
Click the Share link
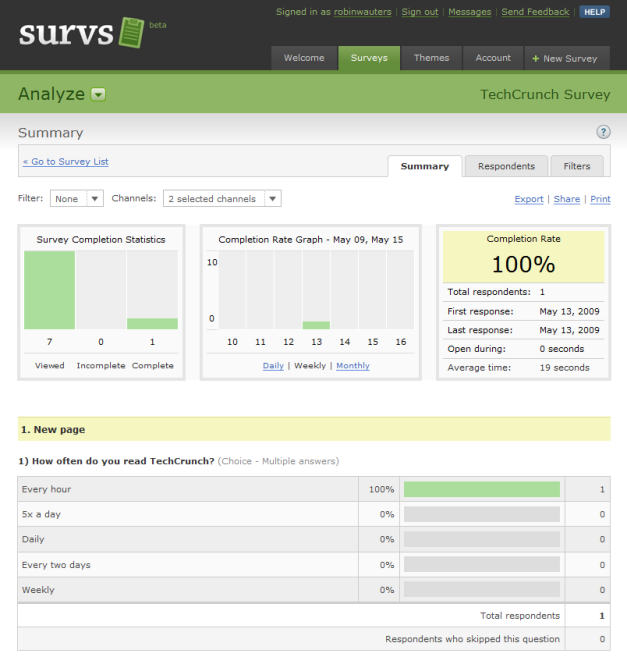tap(567, 199)
